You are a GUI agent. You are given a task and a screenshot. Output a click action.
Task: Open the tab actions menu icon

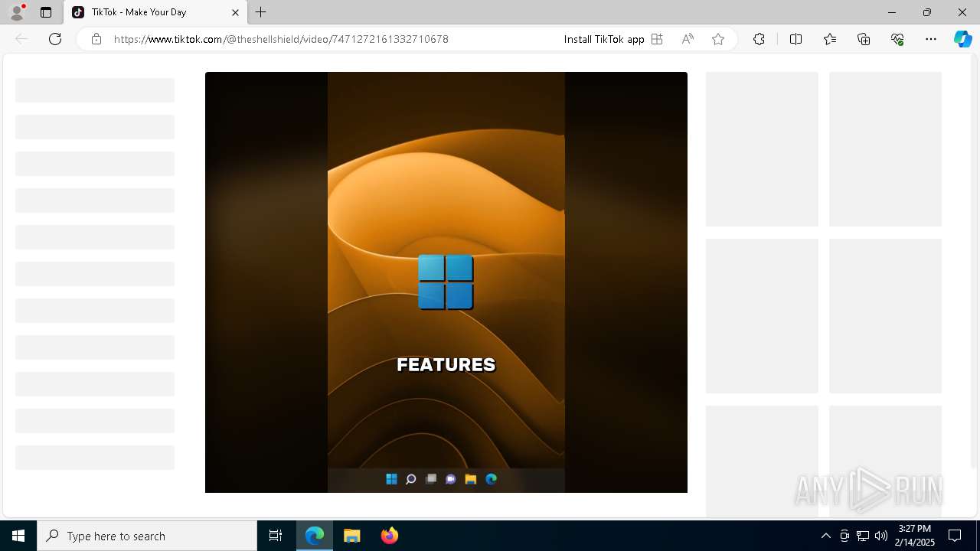pos(46,12)
